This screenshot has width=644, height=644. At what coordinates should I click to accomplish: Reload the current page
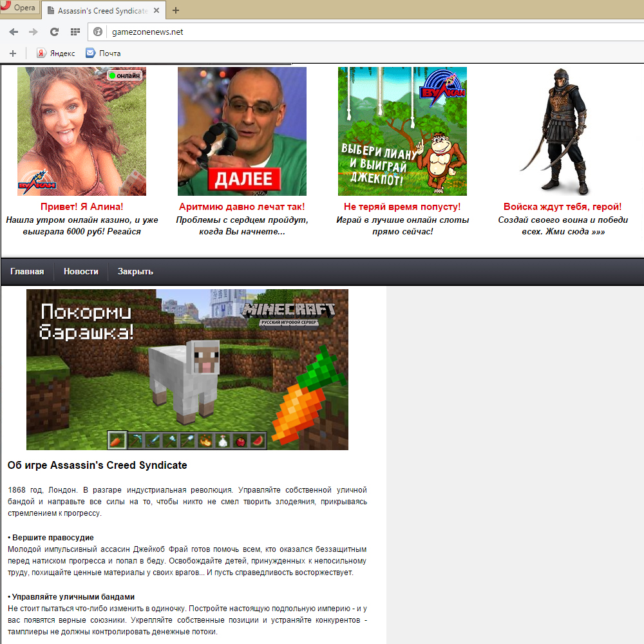coord(54,32)
